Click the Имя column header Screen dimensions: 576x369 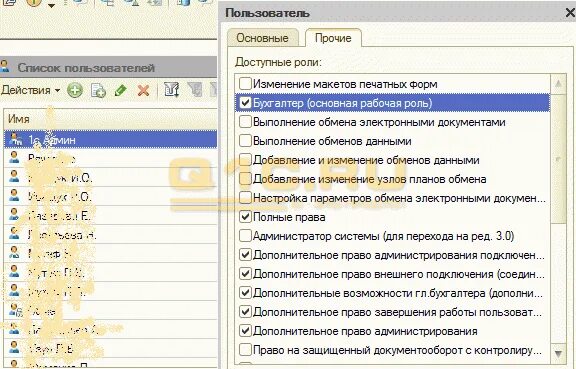pos(110,119)
